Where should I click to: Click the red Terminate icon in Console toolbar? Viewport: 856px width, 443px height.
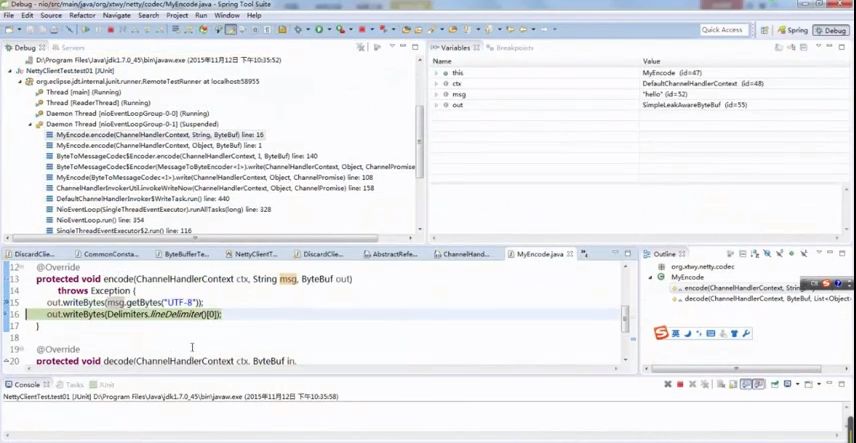tap(680, 384)
